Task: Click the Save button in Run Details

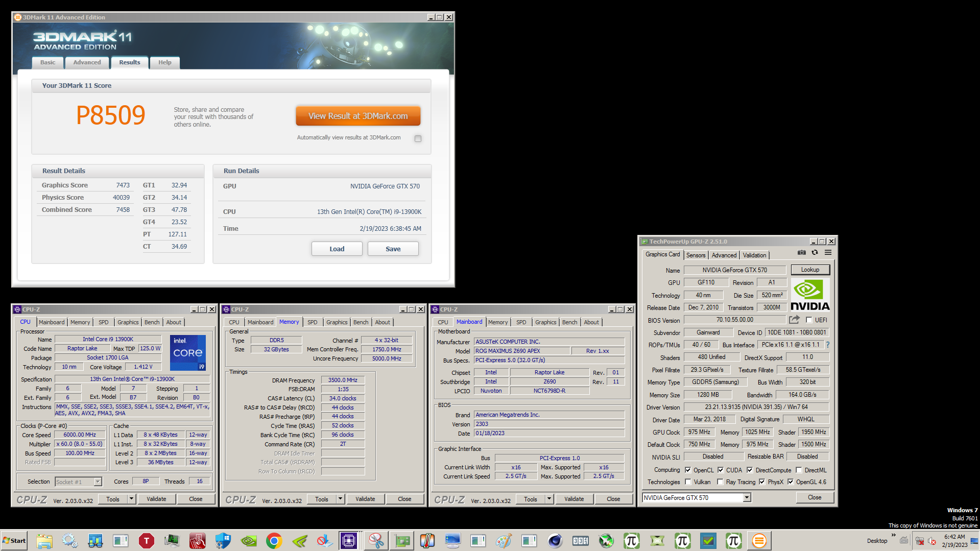Action: tap(393, 249)
